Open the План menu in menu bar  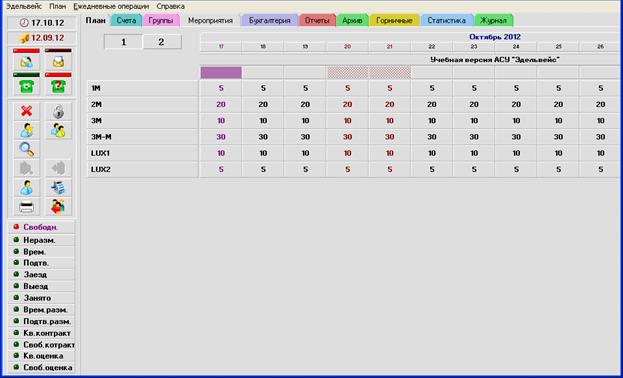tap(58, 6)
